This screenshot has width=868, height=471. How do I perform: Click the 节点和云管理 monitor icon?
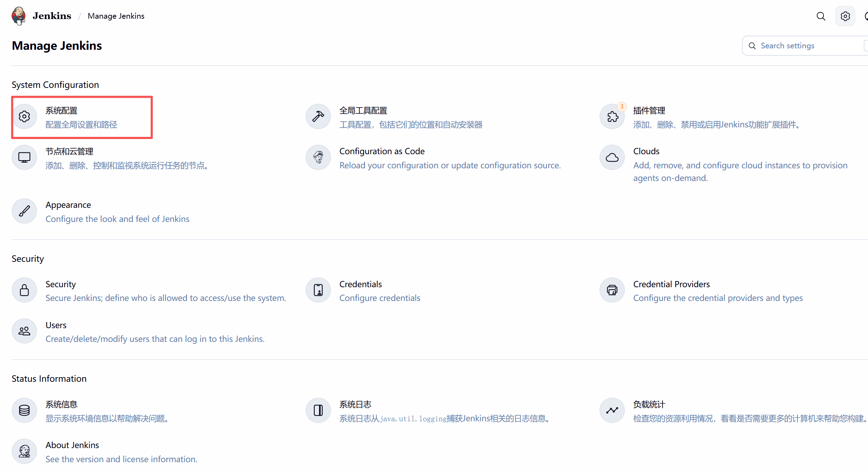pyautogui.click(x=24, y=157)
